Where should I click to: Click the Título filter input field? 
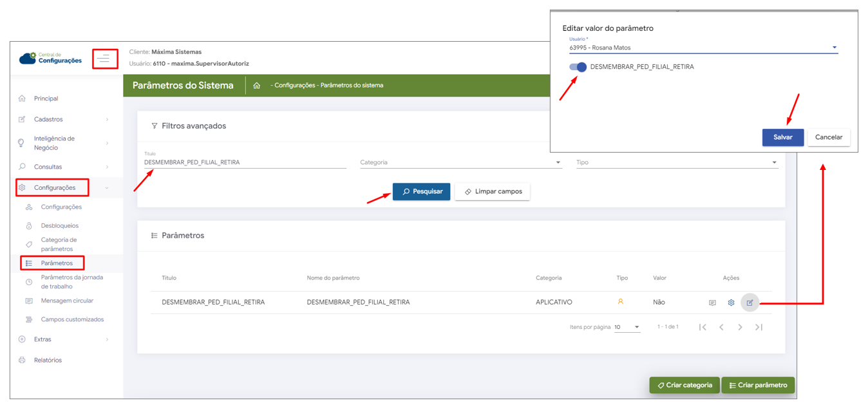click(x=245, y=163)
